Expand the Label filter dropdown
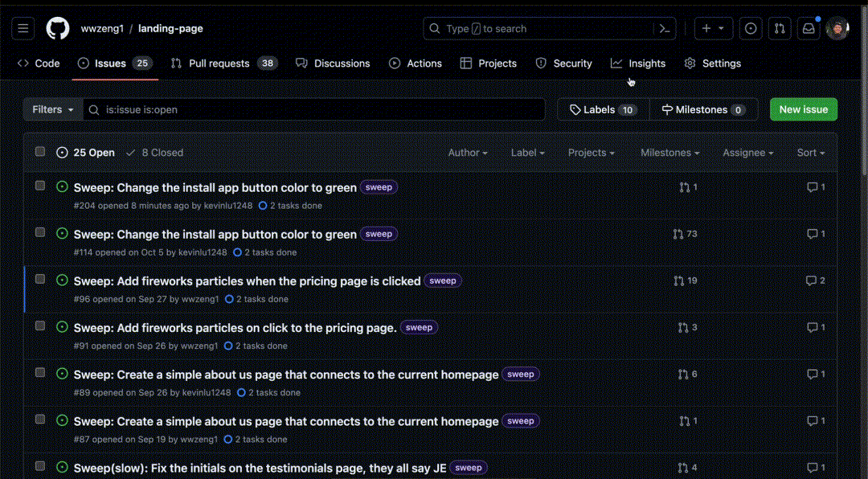The width and height of the screenshot is (868, 479). (x=527, y=152)
